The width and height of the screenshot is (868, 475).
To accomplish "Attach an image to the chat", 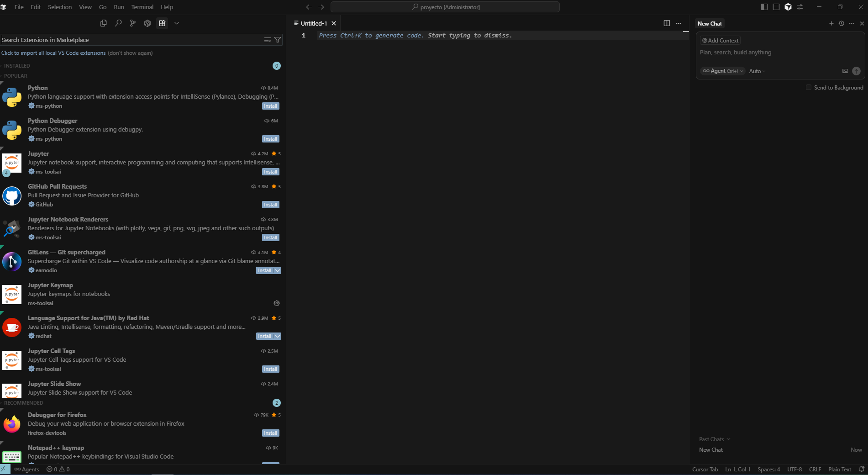I will coord(845,71).
